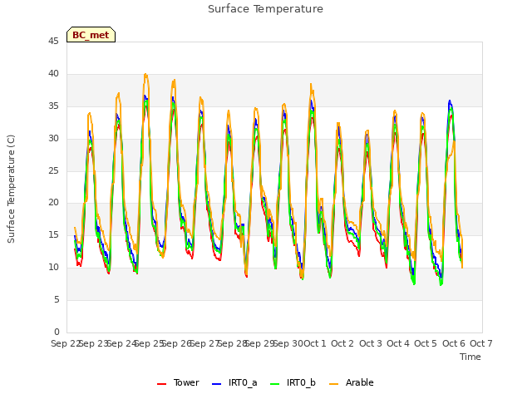
Task: Click the Oct 4 x-axis tick label
Action: 398,343
